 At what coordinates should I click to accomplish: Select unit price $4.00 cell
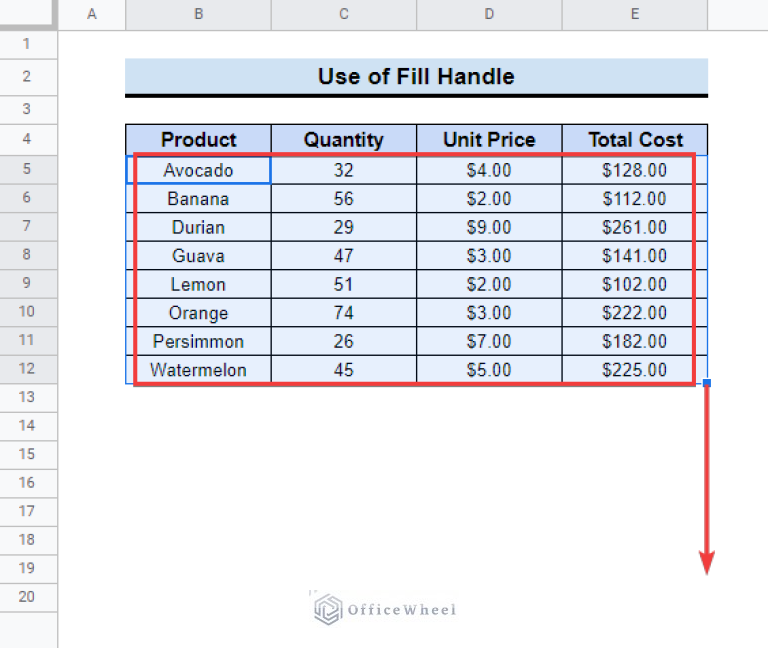coord(489,170)
